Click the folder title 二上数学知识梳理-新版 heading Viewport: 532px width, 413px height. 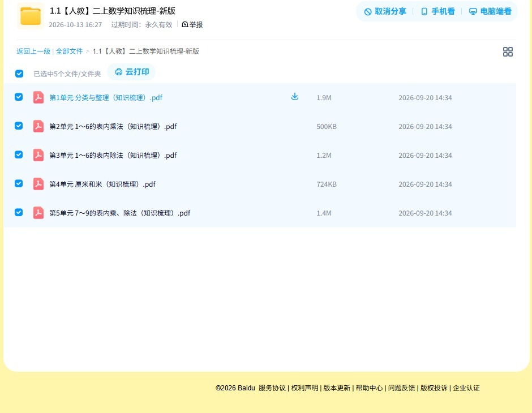(113, 11)
